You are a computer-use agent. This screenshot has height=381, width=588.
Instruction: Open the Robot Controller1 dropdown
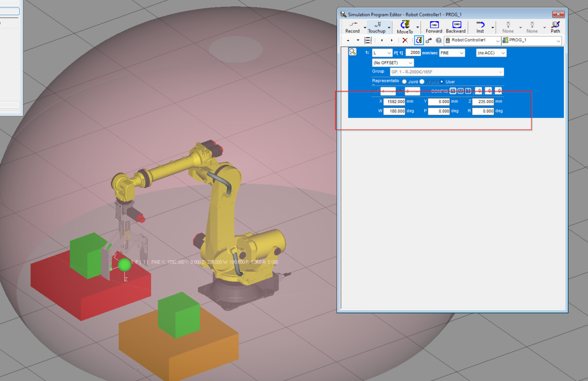click(x=472, y=40)
